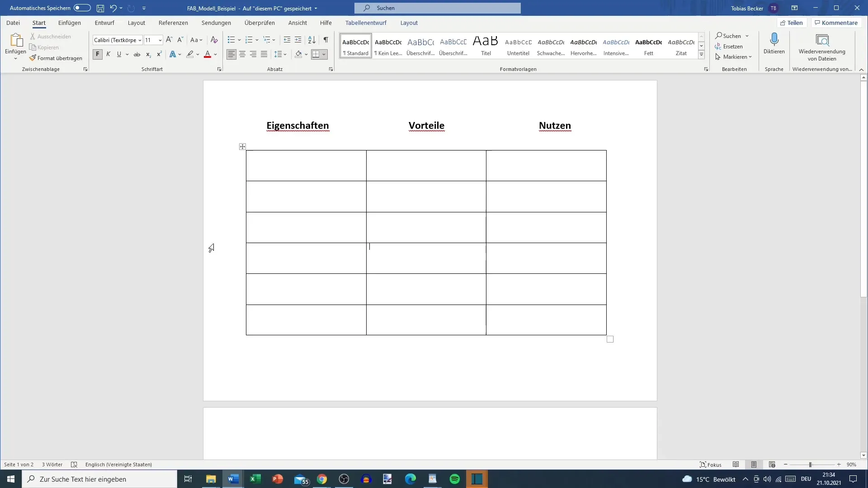Click the vertical scrollbar thumb

click(863, 189)
